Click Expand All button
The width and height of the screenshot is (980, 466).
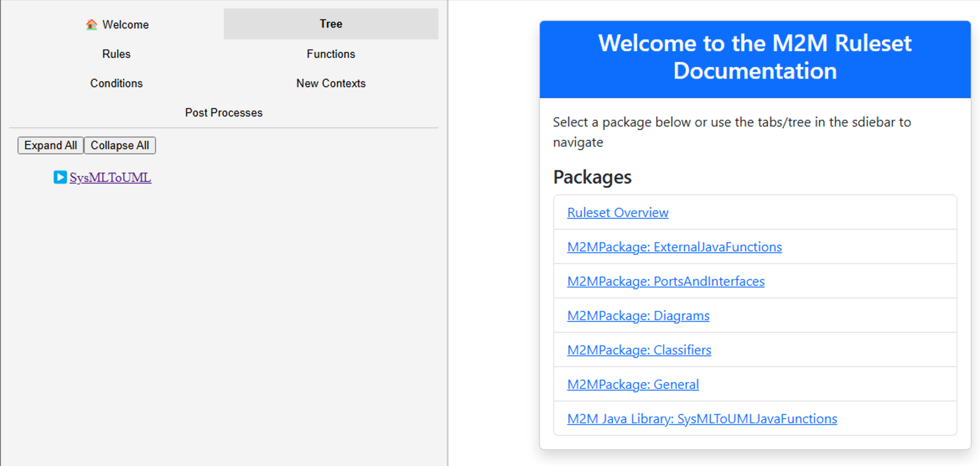[x=50, y=145]
